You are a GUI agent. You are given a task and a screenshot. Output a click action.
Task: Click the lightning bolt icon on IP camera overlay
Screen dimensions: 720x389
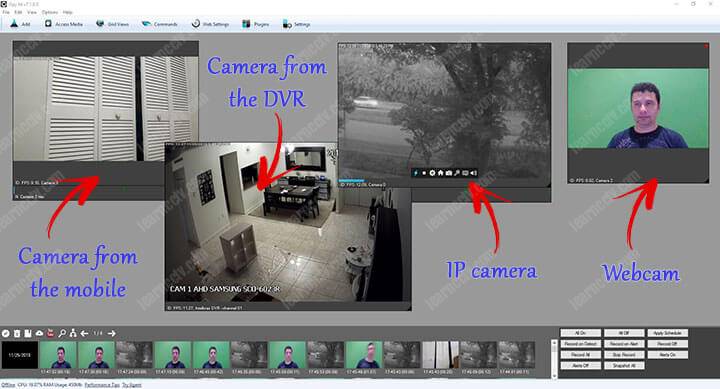point(416,173)
